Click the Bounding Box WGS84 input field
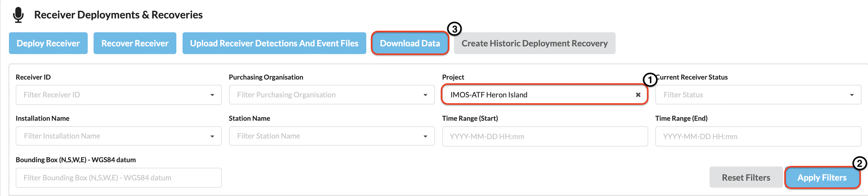The height and width of the screenshot is (196, 868). tap(119, 178)
